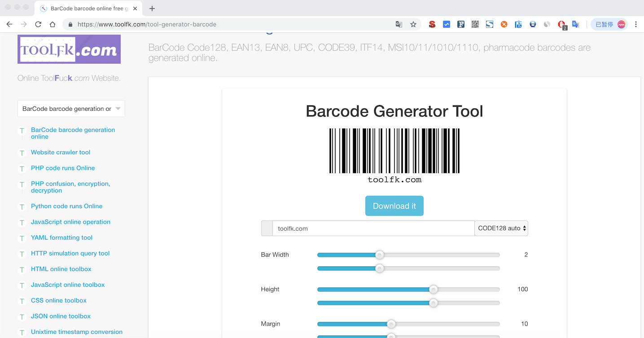
Task: Open the blue document search extension icon
Action: [x=518, y=24]
